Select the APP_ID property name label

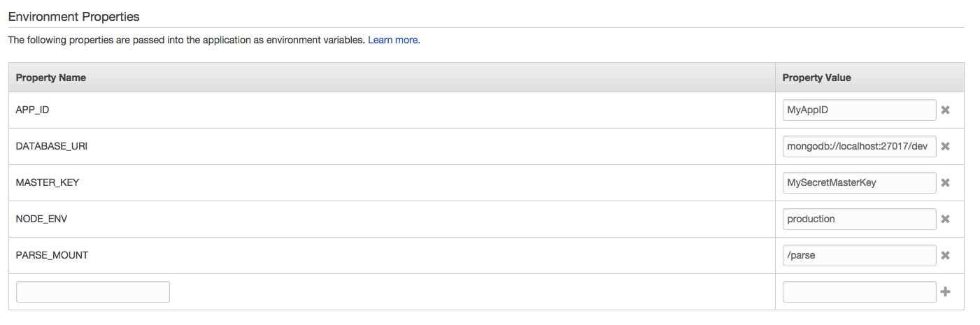[x=34, y=110]
